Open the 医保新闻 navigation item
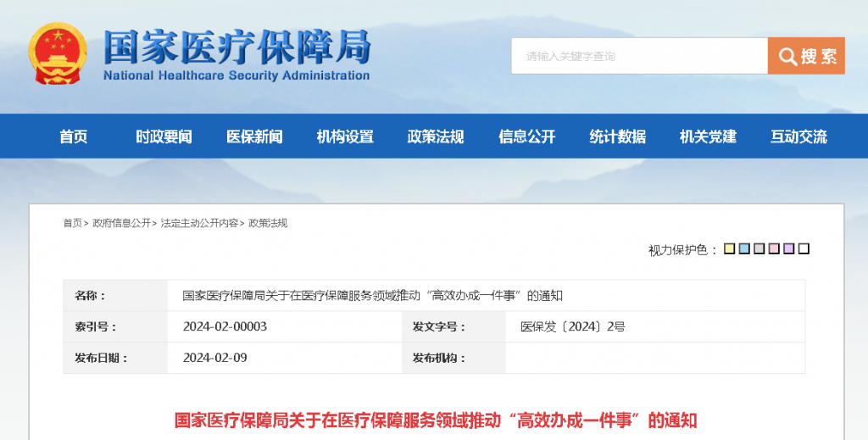 pyautogui.click(x=254, y=136)
